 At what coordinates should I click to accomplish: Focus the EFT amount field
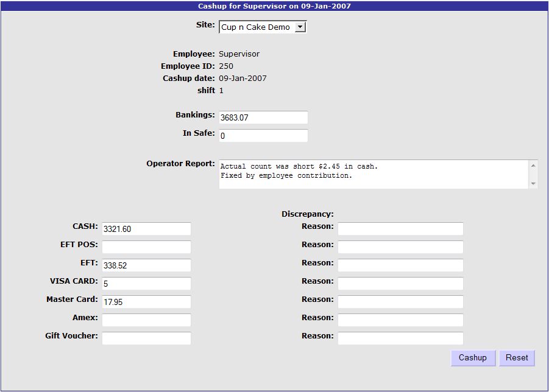tap(146, 265)
